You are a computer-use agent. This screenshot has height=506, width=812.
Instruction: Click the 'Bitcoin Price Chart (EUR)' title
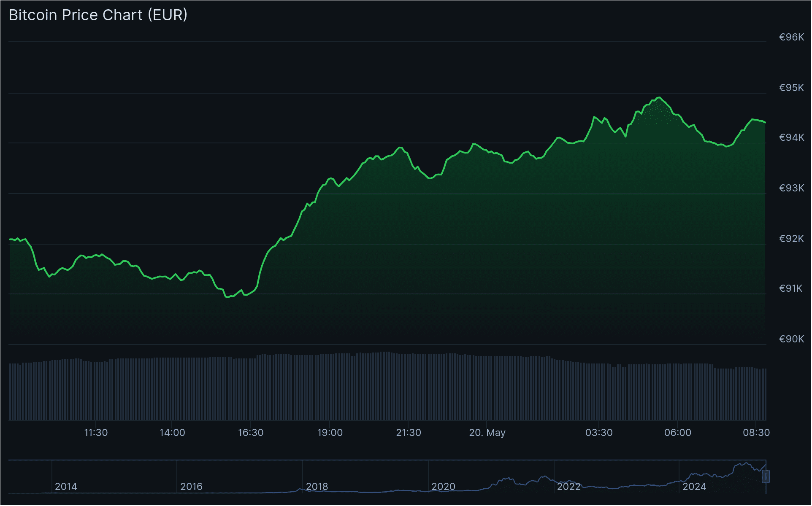(98, 15)
